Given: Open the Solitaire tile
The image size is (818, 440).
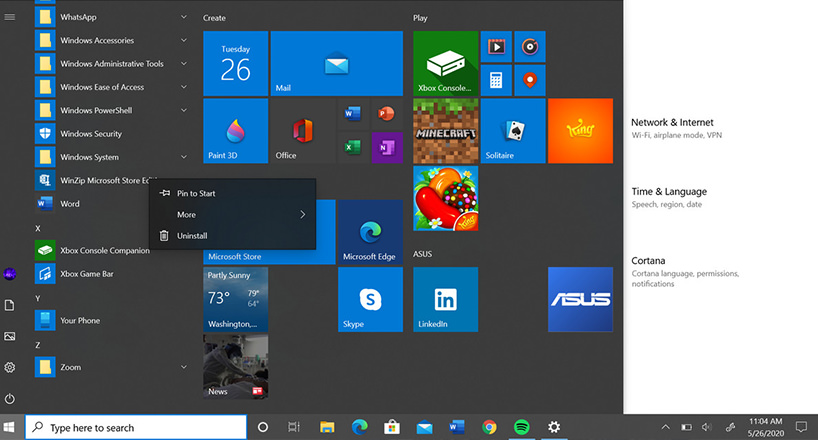Looking at the screenshot, I should pyautogui.click(x=513, y=131).
